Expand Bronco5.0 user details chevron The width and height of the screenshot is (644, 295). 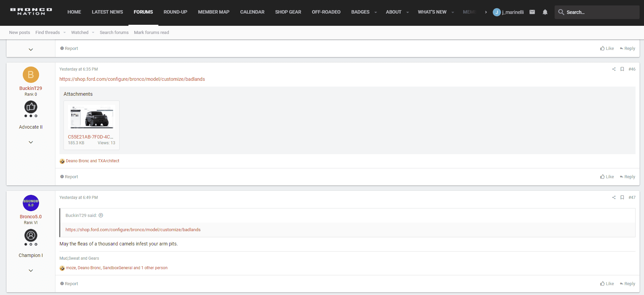pyautogui.click(x=31, y=271)
